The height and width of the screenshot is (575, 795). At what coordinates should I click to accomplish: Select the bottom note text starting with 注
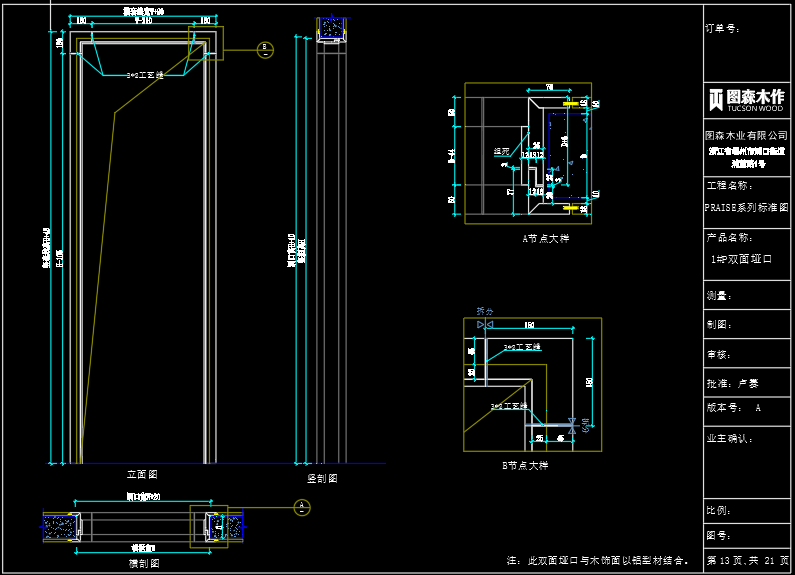click(597, 560)
